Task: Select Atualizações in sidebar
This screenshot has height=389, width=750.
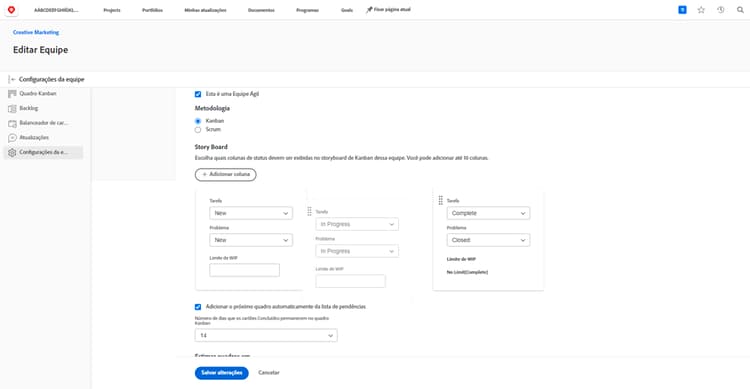Action: click(34, 138)
